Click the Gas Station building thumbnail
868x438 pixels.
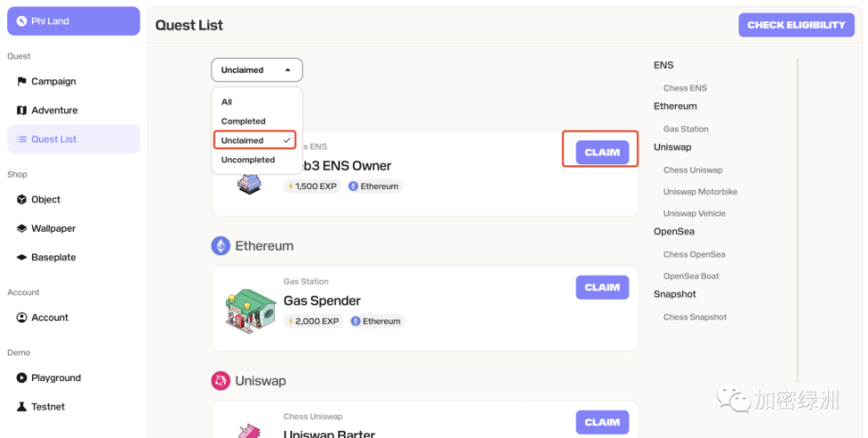(x=250, y=310)
